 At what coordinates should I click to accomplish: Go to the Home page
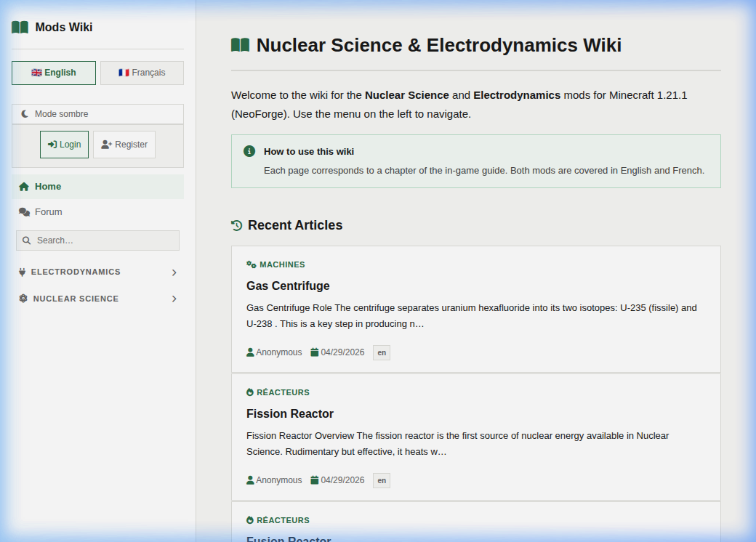click(98, 187)
